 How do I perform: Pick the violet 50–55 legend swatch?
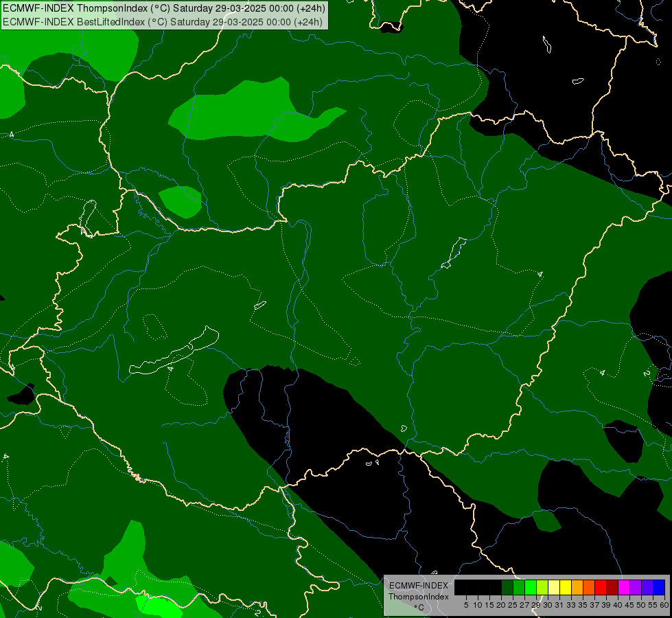(647, 587)
